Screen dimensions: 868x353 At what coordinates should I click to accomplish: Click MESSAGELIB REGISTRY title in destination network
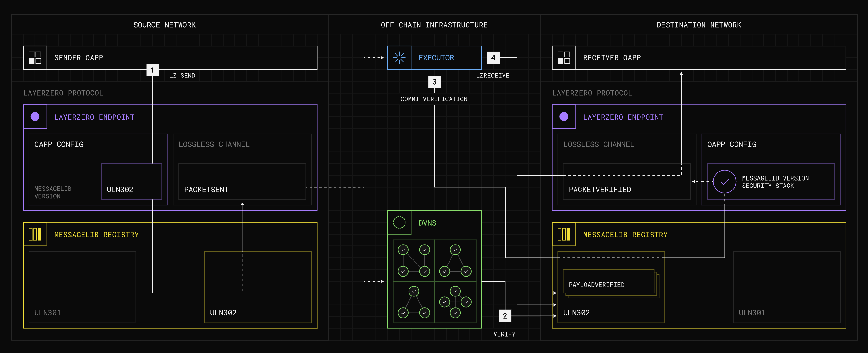pyautogui.click(x=625, y=235)
